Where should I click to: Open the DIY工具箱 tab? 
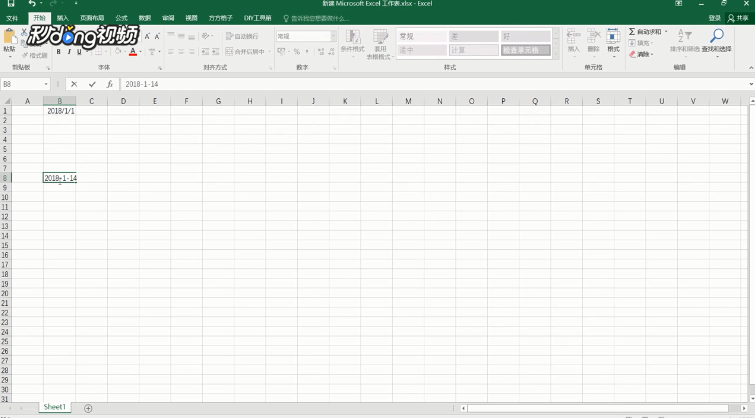pyautogui.click(x=258, y=18)
